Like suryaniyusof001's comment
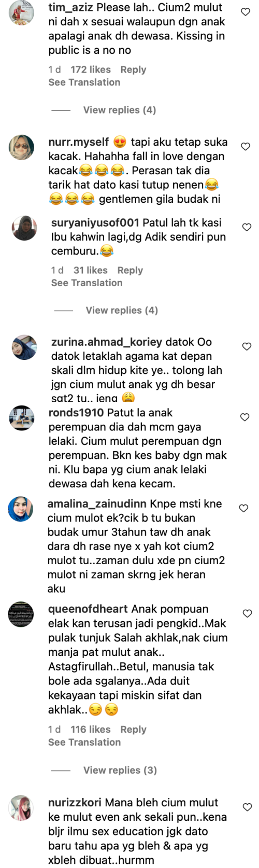 pyautogui.click(x=247, y=227)
